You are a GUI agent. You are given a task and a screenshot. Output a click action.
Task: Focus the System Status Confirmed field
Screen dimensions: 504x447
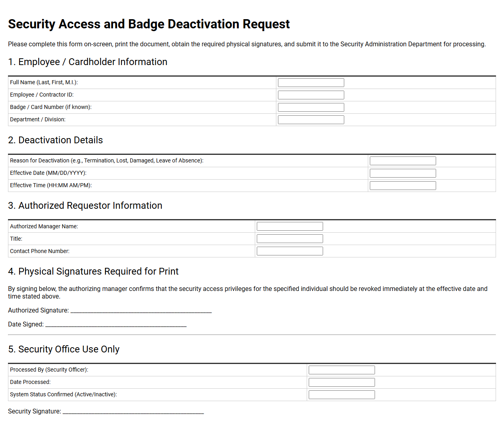(341, 395)
